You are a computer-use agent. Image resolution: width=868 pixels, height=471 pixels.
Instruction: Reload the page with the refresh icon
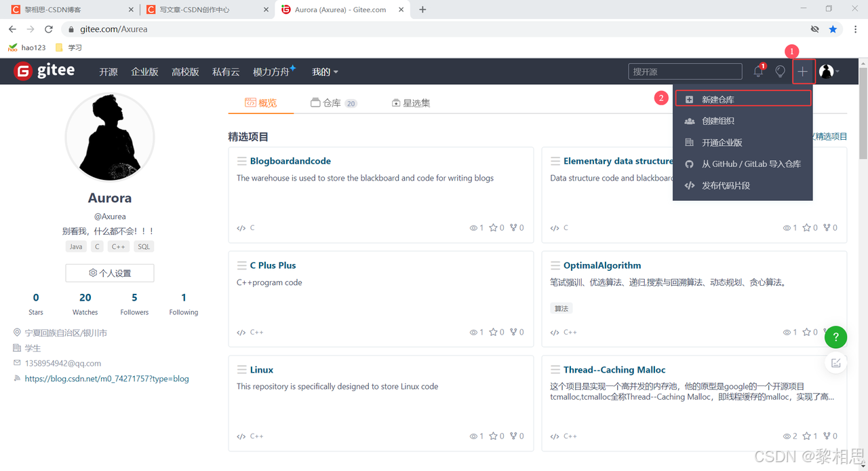(49, 29)
